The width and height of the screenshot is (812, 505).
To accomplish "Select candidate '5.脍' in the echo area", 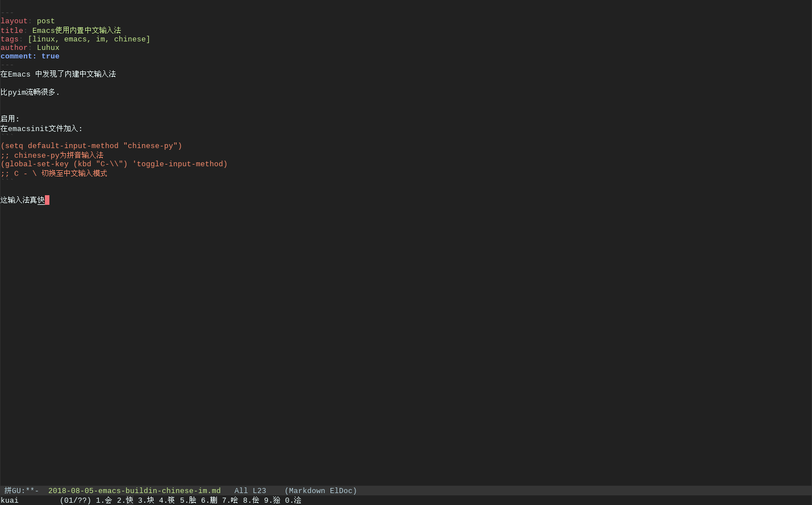I will pos(188,500).
